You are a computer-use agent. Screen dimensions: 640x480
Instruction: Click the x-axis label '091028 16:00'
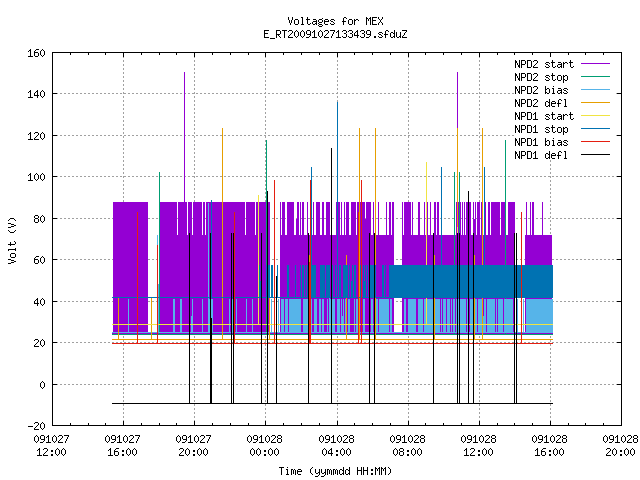click(x=549, y=446)
